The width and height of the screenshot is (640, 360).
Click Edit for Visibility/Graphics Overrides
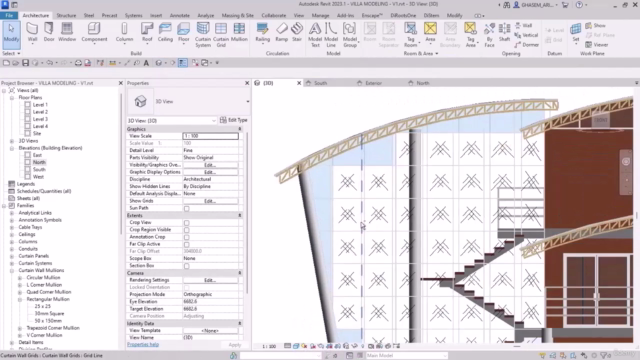point(210,165)
